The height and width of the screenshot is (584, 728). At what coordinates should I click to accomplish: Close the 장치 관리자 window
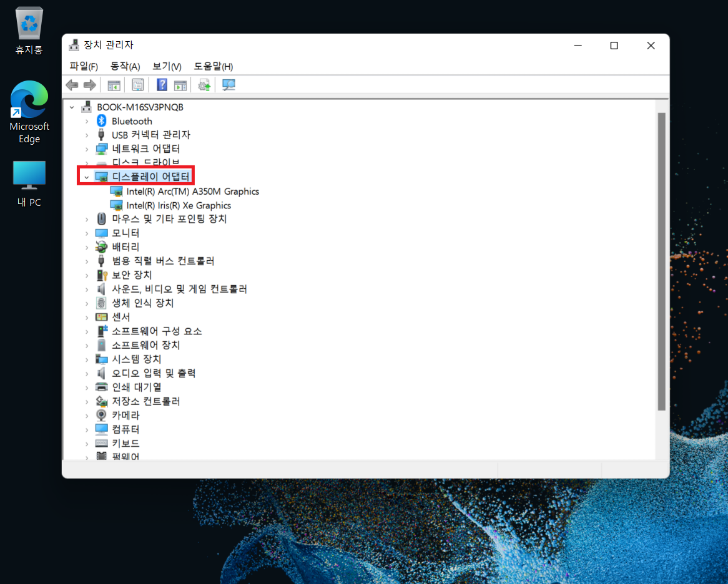pos(651,46)
